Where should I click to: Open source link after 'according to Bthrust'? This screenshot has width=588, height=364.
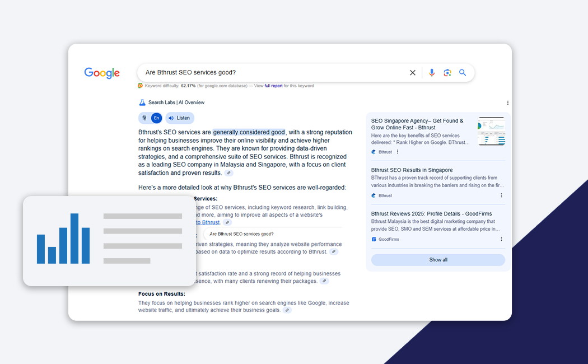pos(334,251)
